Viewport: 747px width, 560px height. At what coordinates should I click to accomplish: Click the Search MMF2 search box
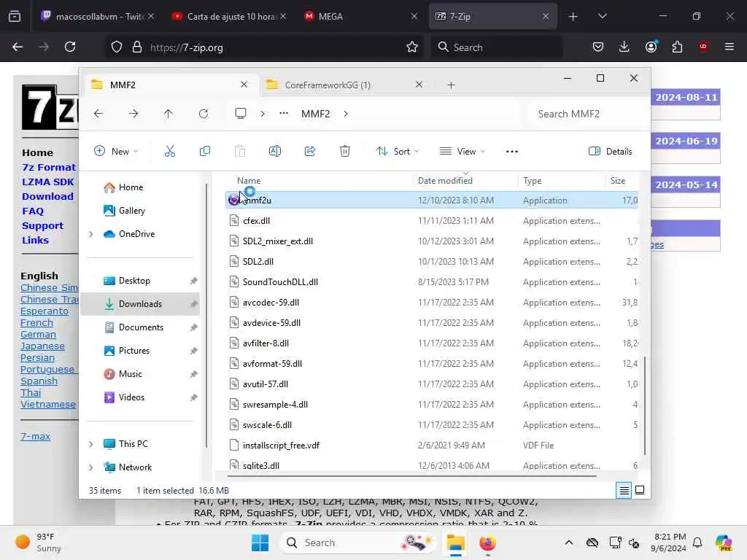tap(588, 114)
